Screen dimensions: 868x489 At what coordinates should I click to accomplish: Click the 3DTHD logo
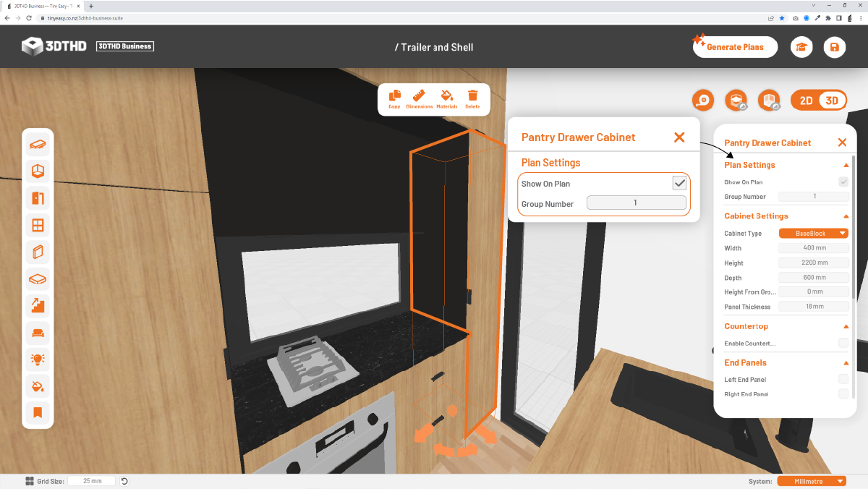(x=54, y=46)
